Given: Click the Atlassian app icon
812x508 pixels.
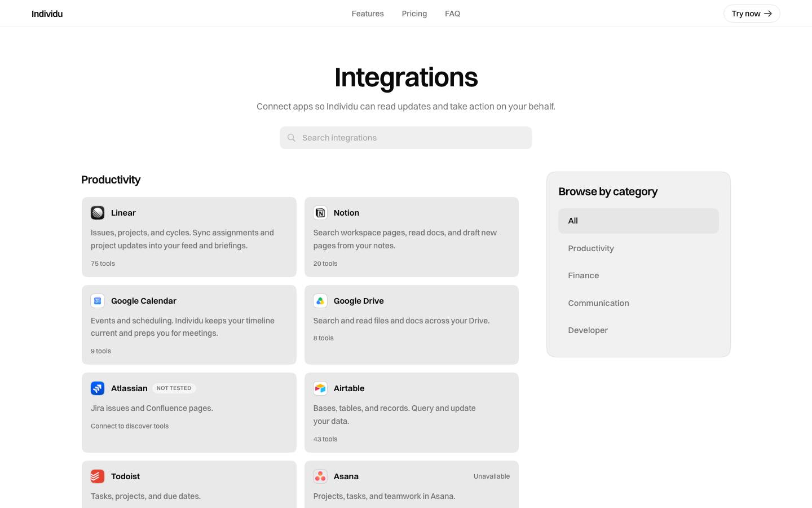Looking at the screenshot, I should pos(98,388).
